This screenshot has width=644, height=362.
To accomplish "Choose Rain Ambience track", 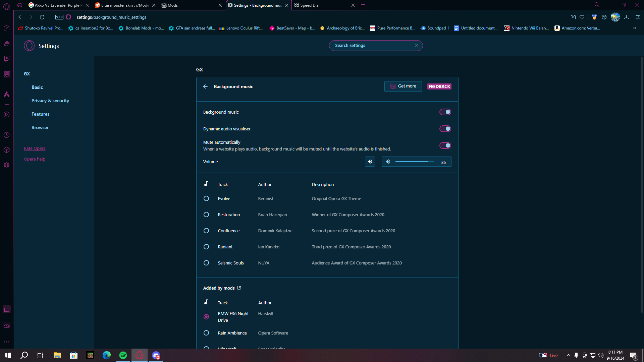I will (x=206, y=333).
